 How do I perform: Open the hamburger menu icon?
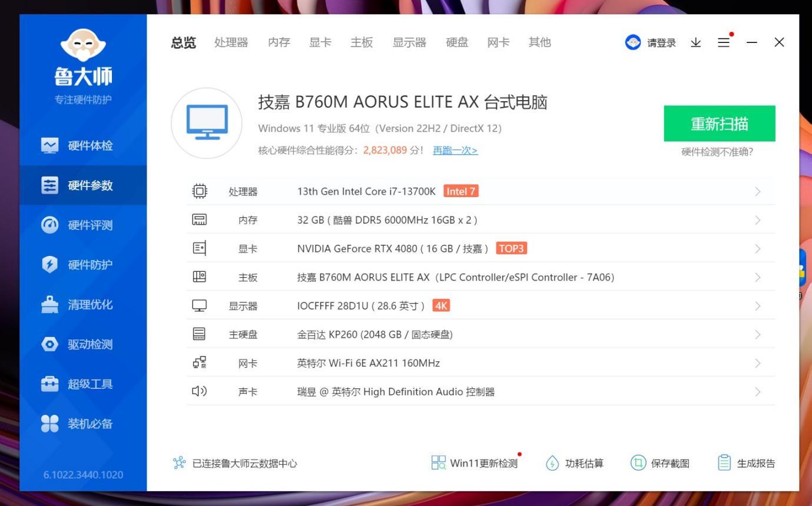(724, 42)
